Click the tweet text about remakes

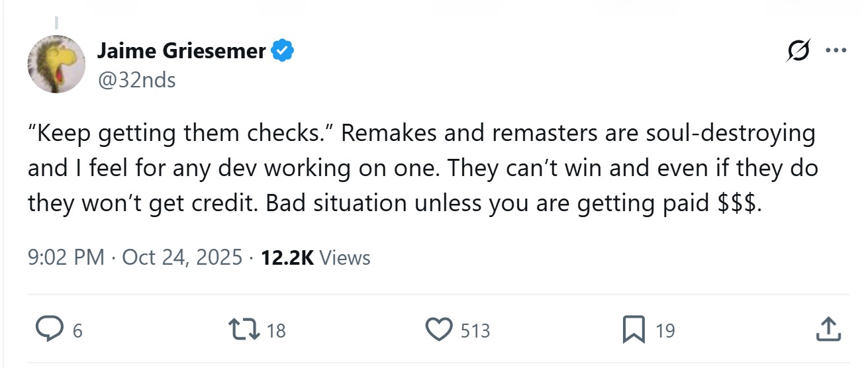coord(424,168)
